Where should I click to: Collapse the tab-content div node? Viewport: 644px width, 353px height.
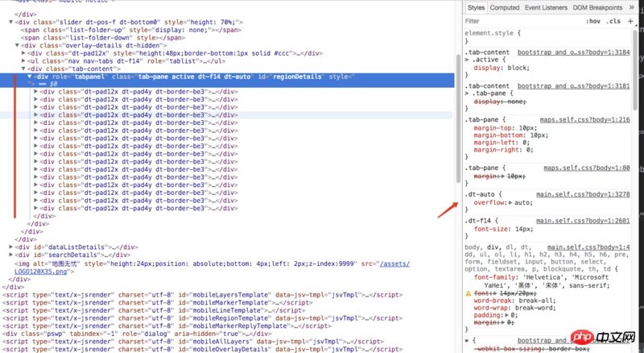click(x=23, y=69)
